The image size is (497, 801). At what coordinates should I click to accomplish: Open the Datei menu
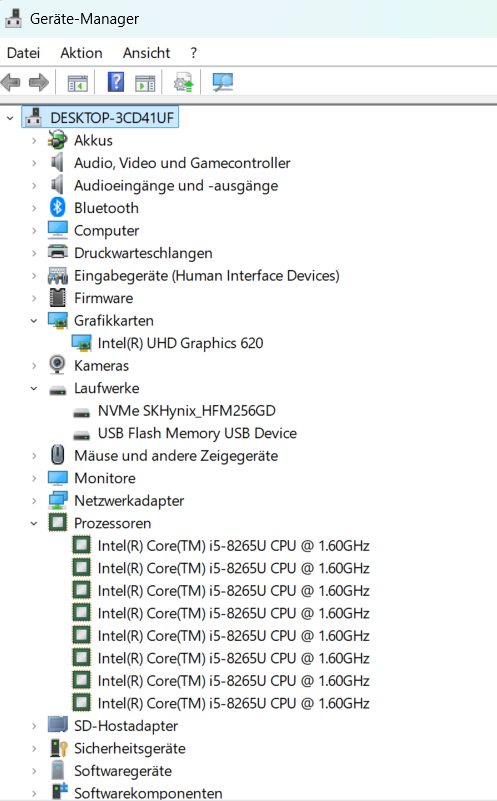(x=23, y=53)
